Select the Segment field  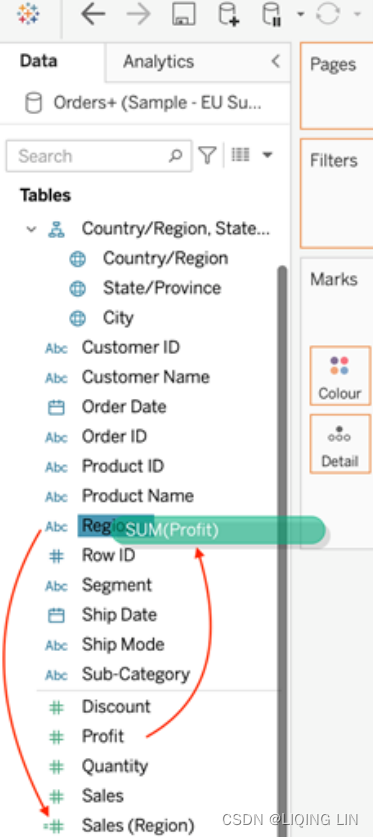point(116,585)
